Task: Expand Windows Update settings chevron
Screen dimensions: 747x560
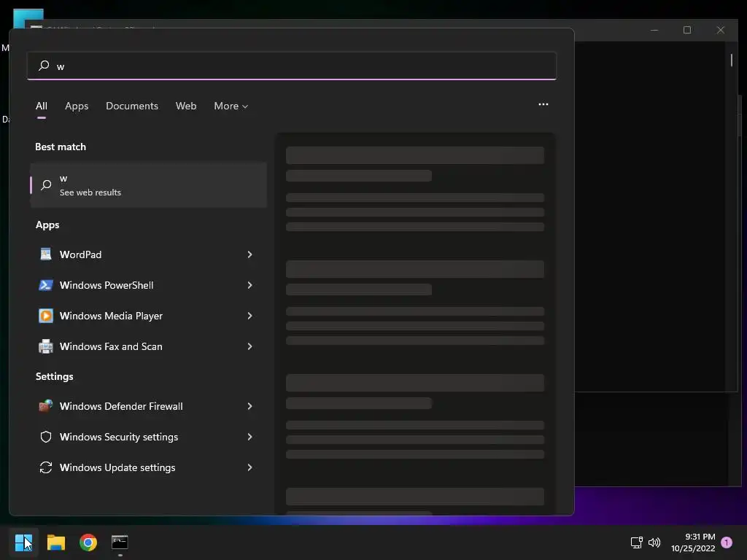Action: tap(249, 467)
